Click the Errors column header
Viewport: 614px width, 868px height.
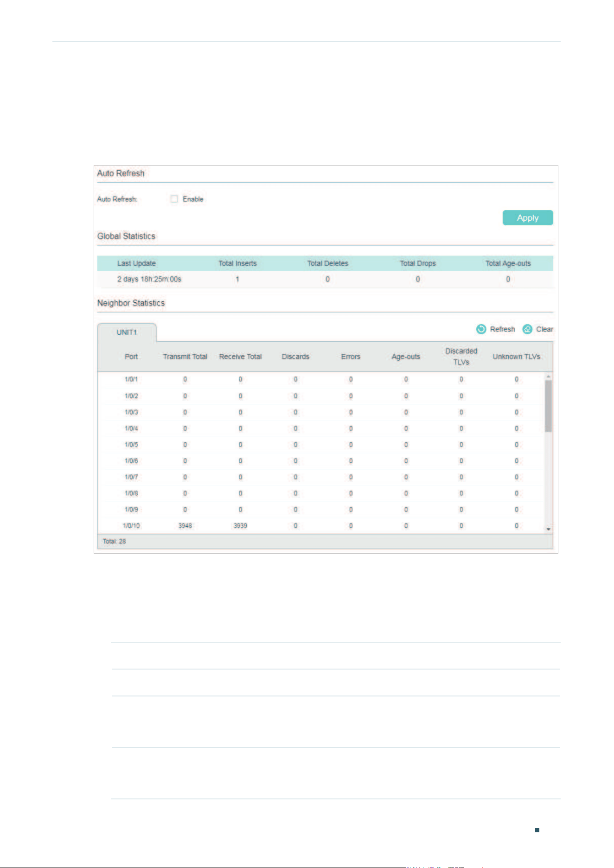351,357
